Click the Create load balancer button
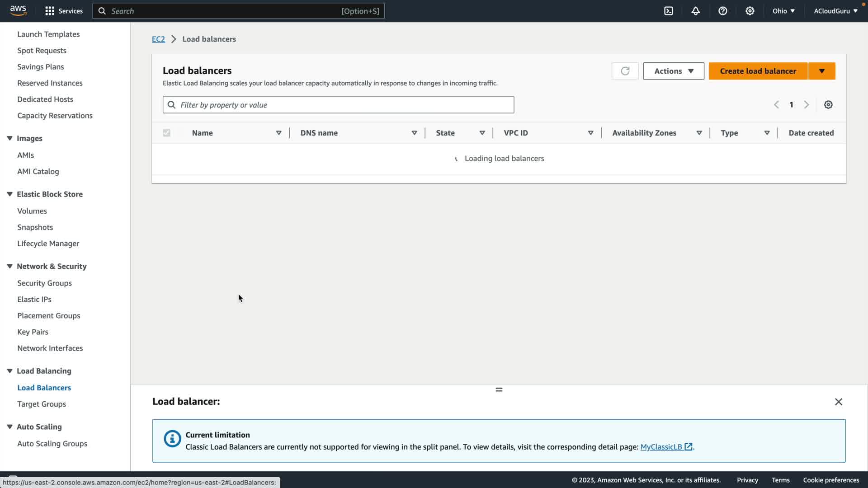Screen dimensions: 868x488 pos(758,71)
